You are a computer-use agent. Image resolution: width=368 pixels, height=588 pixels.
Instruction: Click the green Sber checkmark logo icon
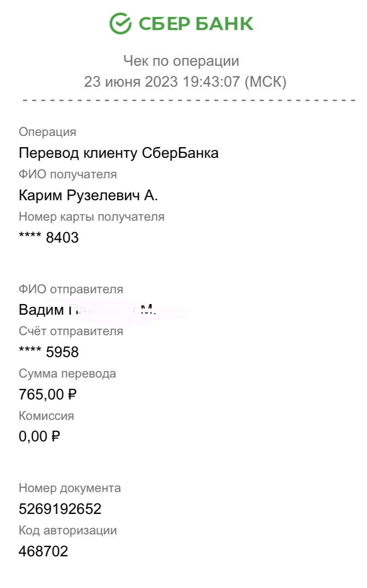pos(121,23)
